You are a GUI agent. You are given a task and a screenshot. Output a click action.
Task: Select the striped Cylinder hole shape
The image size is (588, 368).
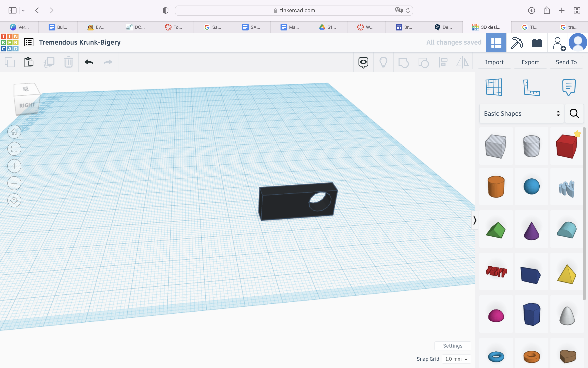point(531,146)
